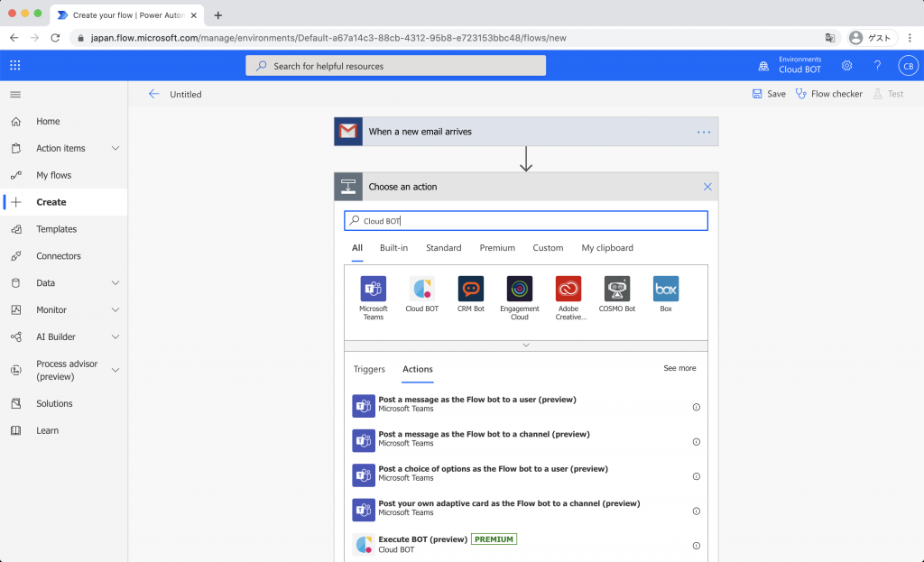Open the trigger's three-dot menu
This screenshot has width=924, height=562.
click(704, 132)
